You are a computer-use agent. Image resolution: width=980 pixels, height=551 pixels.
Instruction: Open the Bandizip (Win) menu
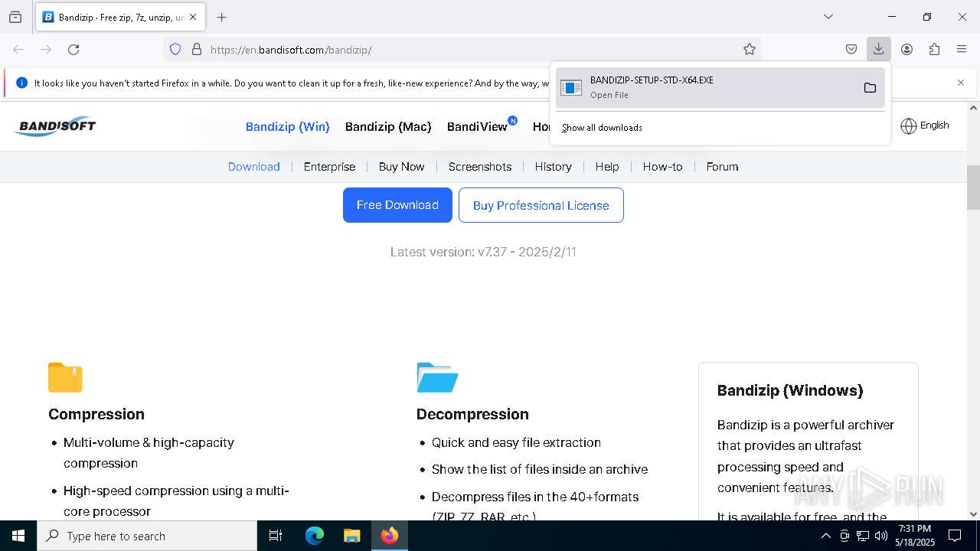click(x=287, y=126)
